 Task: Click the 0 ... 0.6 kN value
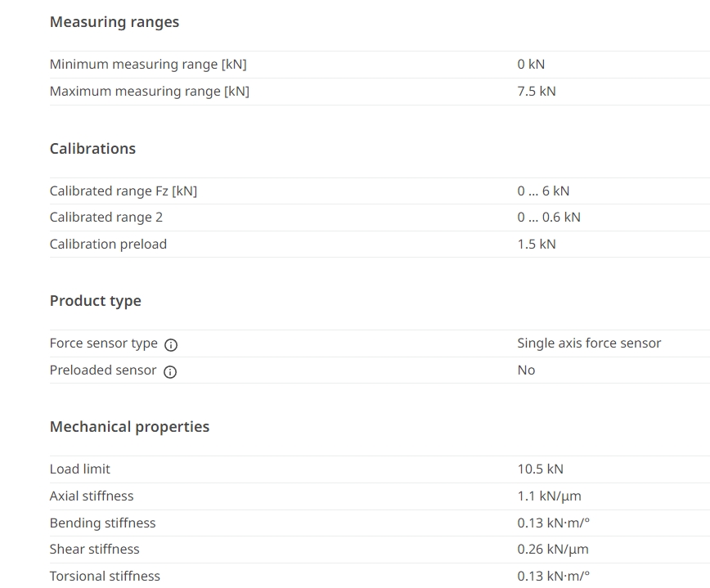[549, 218]
